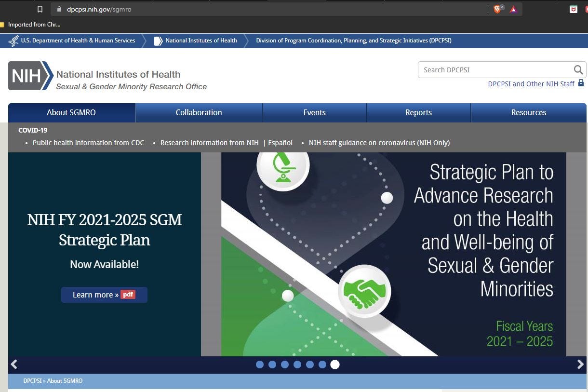Click the Strategic Plan cover image
Viewport: 588px width, 392px height.
393,255
